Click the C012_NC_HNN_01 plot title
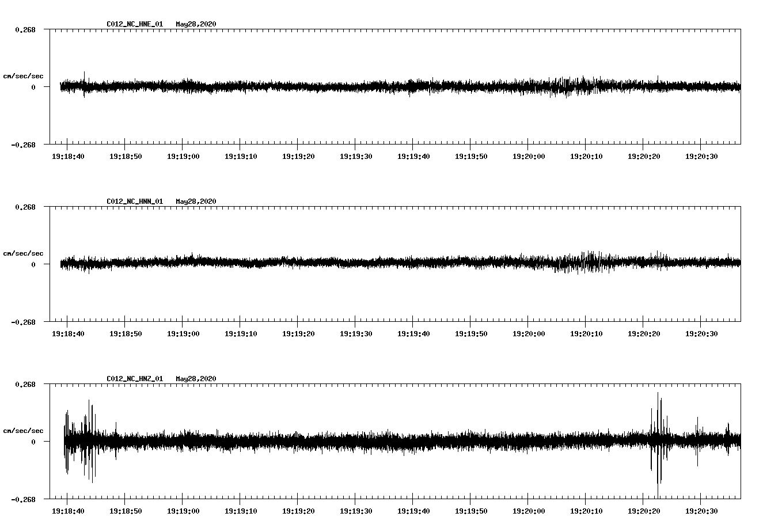Image resolution: width=782 pixels, height=532 pixels. (135, 202)
